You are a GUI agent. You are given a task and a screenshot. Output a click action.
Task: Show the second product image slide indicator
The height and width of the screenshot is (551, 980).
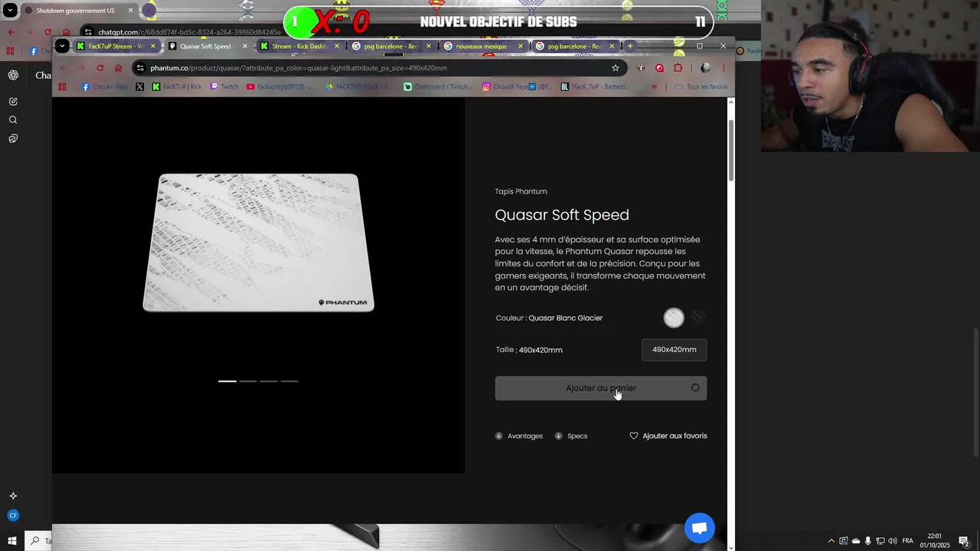(248, 381)
